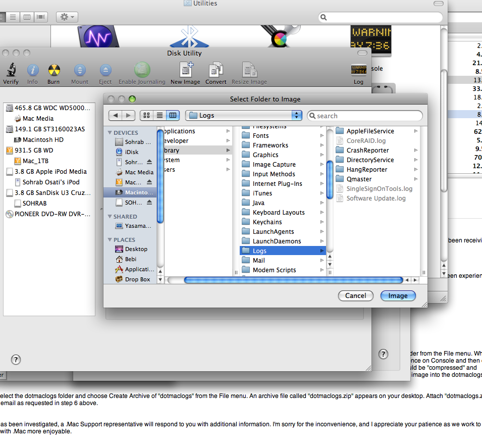Select the Frameworks folder
482x448 pixels.
(282, 145)
